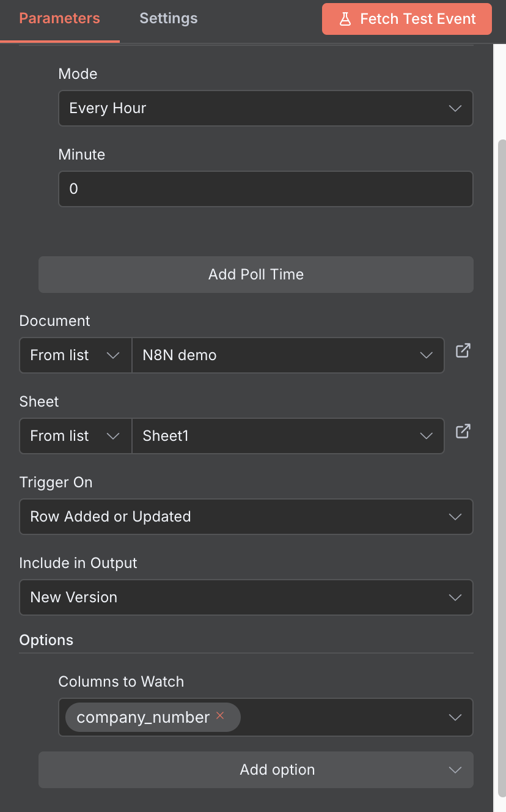
Task: Expand the Include in Output dropdown
Action: click(246, 597)
